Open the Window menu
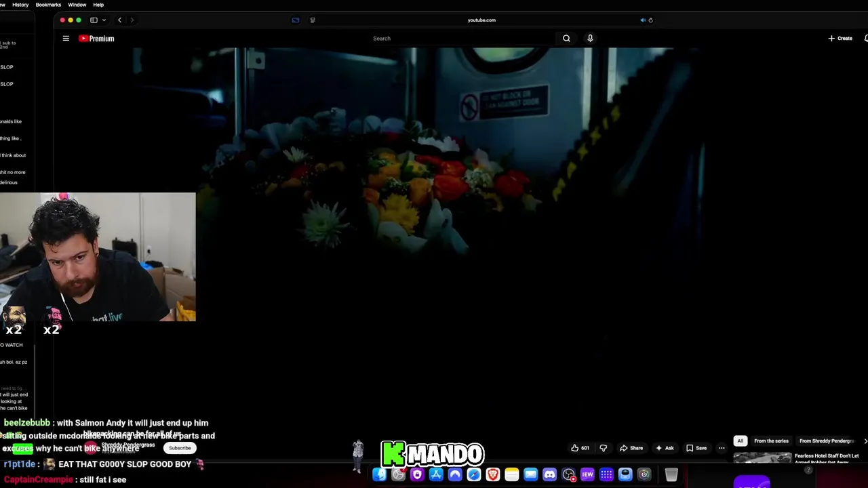The height and width of the screenshot is (488, 868). [x=77, y=5]
